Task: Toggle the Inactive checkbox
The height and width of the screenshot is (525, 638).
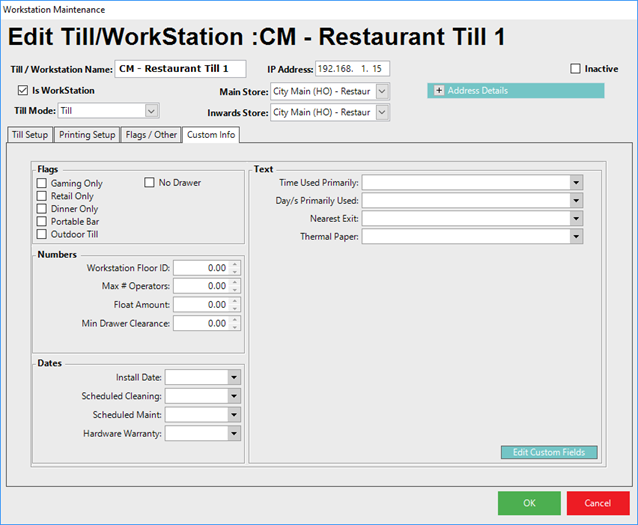Action: [x=575, y=69]
